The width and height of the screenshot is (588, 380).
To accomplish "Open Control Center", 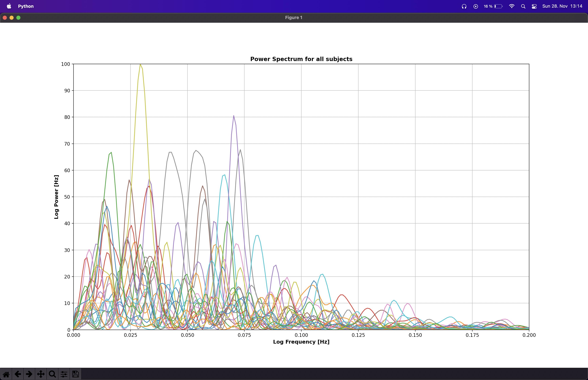I will coord(534,6).
